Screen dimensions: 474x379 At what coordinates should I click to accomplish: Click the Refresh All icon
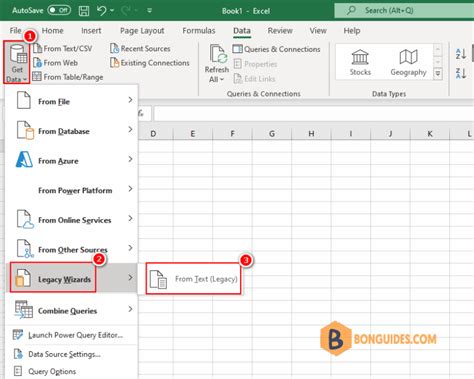click(218, 54)
